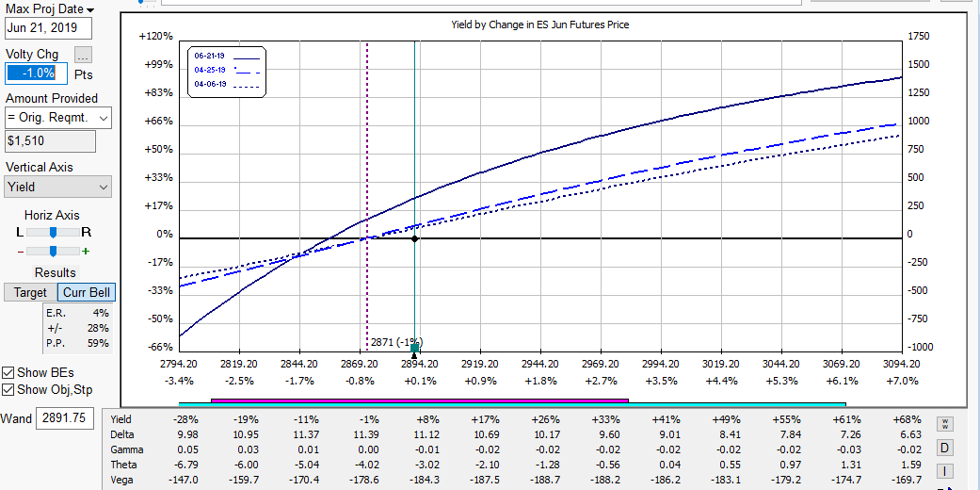Click the Yield +68% table cell
The height and width of the screenshot is (490, 980).
coord(908,419)
